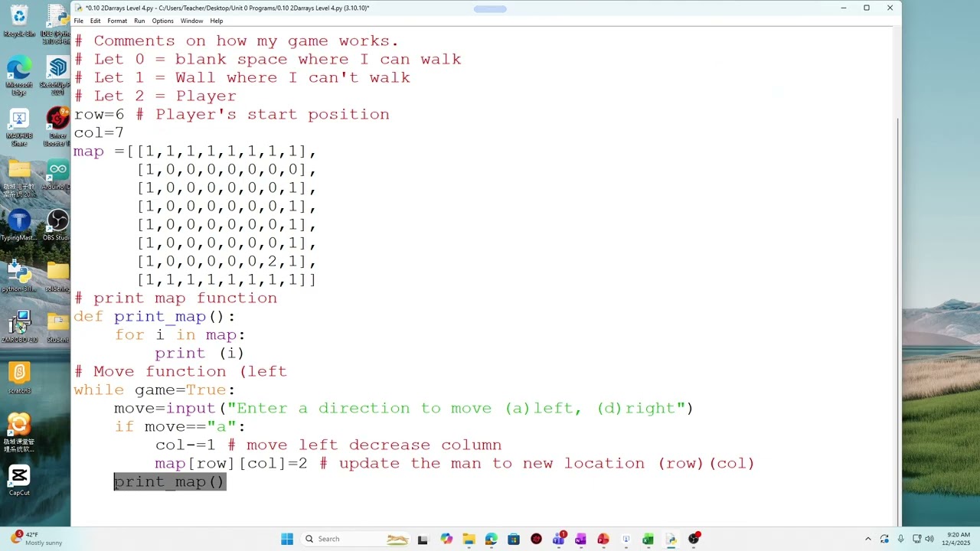
Task: Select Microsoft Edge desktop shortcut
Action: [x=19, y=75]
